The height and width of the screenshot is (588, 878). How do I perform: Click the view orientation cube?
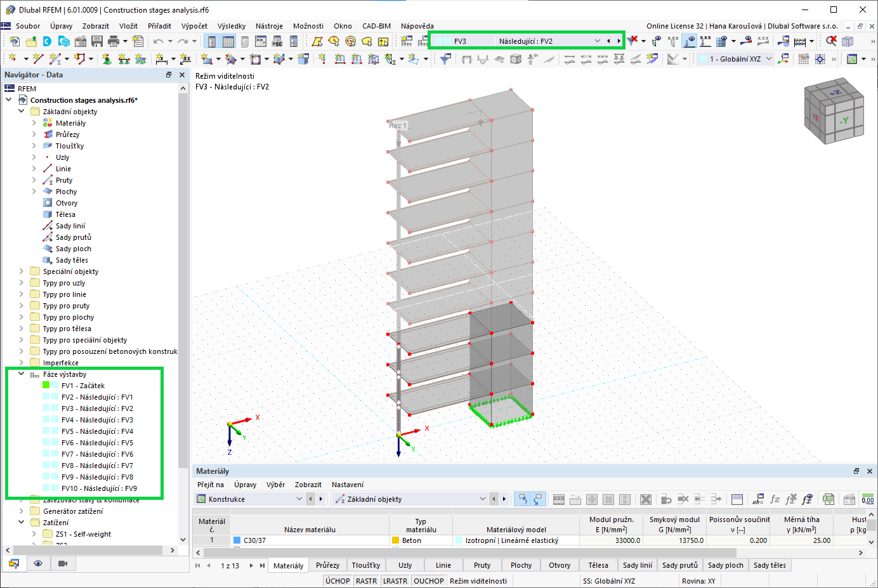pyautogui.click(x=834, y=110)
